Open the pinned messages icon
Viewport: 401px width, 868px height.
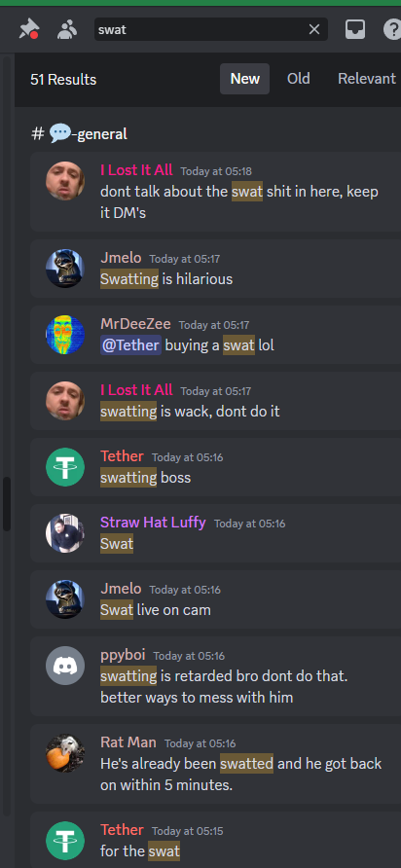coord(28,29)
